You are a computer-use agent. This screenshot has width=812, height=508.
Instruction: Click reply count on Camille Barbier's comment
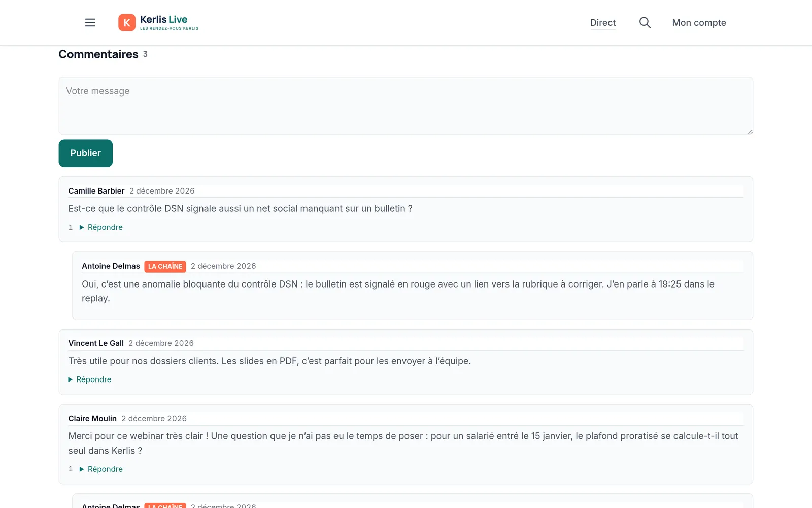coord(71,227)
